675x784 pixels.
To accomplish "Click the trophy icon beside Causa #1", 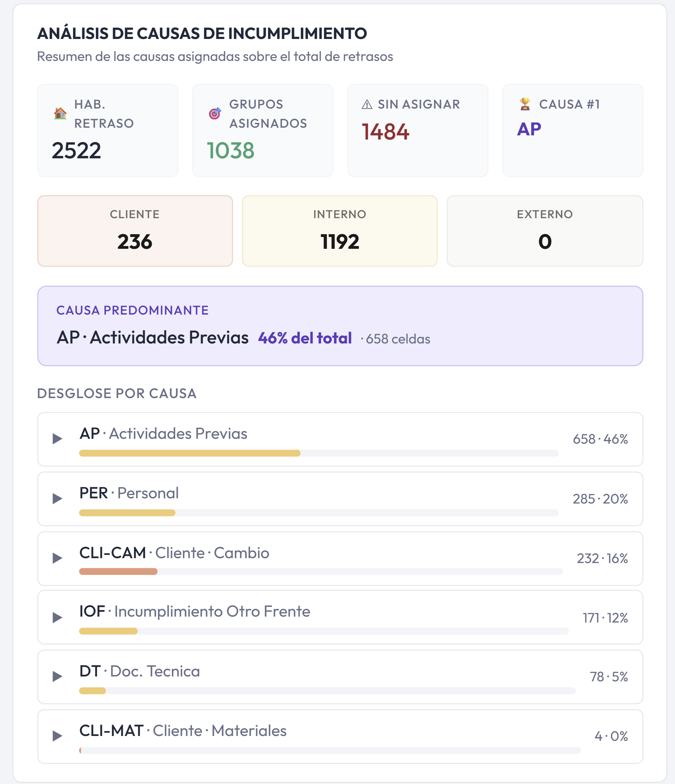I will tap(525, 104).
